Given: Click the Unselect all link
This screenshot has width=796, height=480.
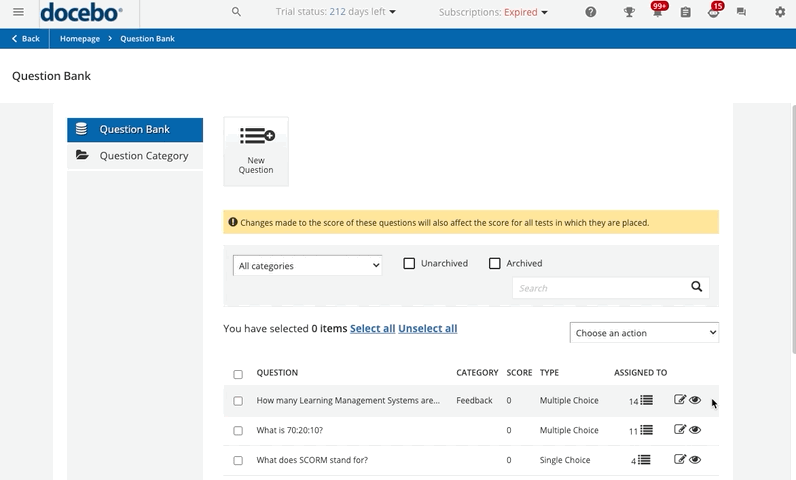Looking at the screenshot, I should coord(427,328).
